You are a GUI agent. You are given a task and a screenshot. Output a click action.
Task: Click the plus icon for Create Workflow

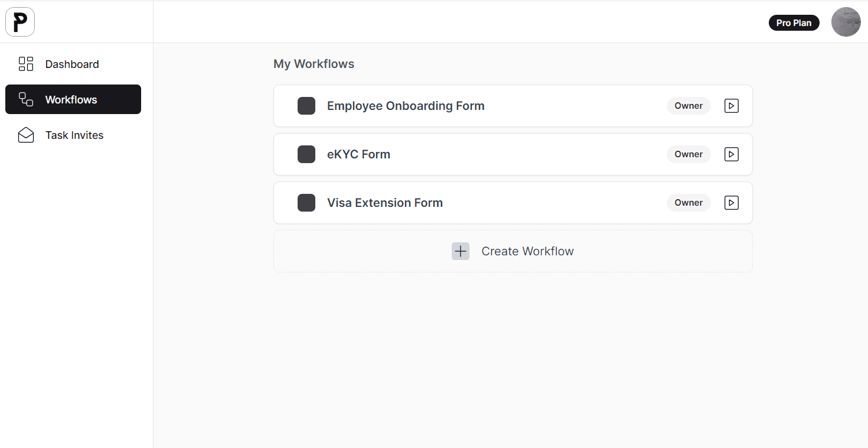461,251
